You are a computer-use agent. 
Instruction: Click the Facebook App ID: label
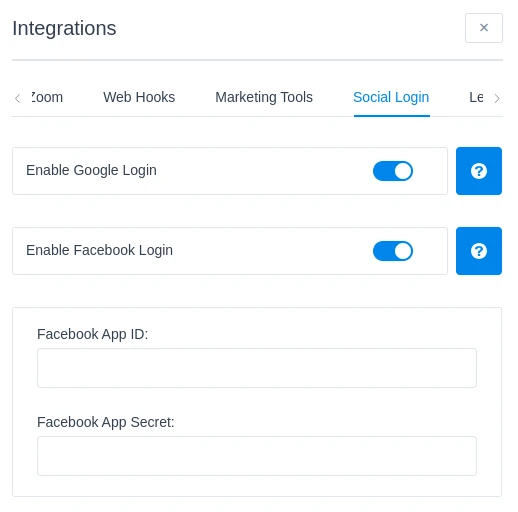(92, 334)
